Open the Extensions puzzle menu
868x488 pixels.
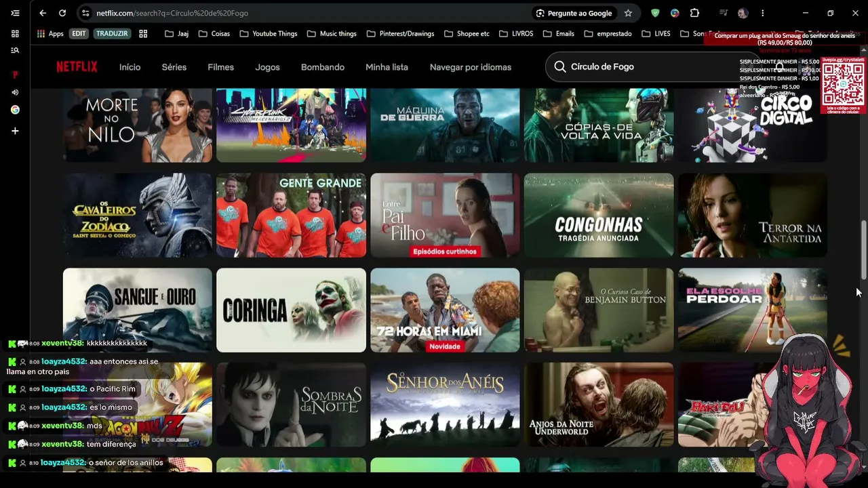click(x=694, y=13)
